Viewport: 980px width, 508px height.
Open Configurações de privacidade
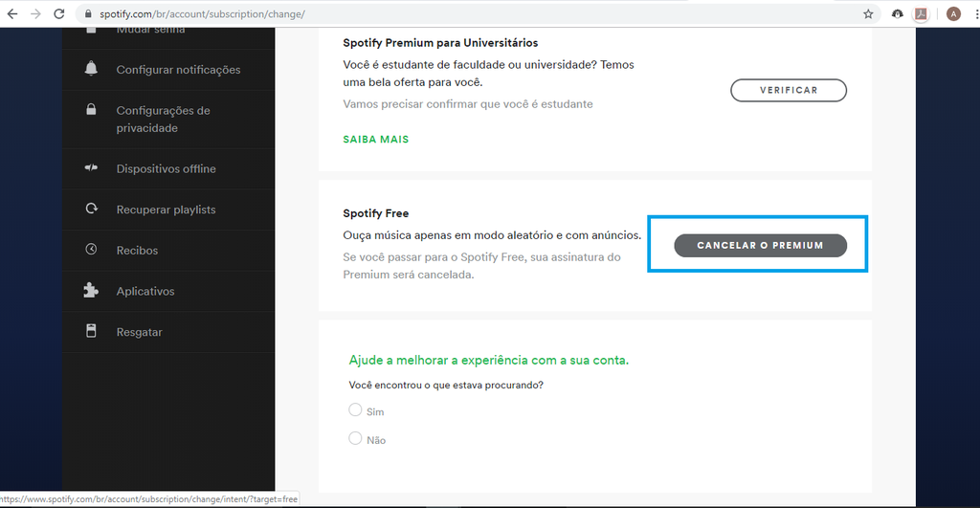pyautogui.click(x=163, y=120)
